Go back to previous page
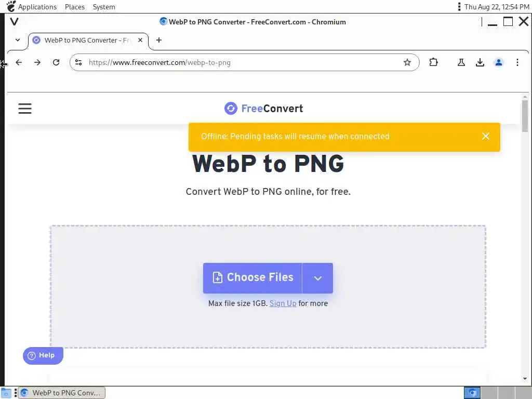The image size is (532, 399). click(x=19, y=62)
